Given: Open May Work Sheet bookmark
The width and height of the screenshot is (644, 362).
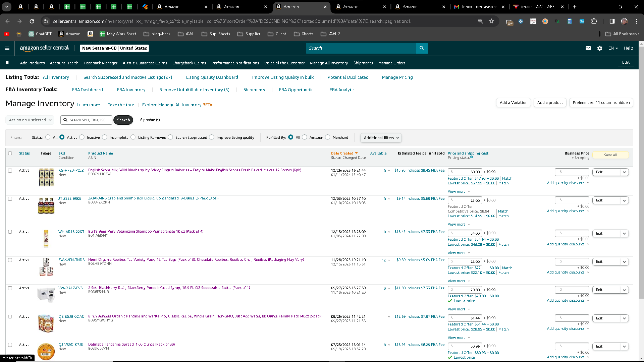Looking at the screenshot, I should coord(118,34).
